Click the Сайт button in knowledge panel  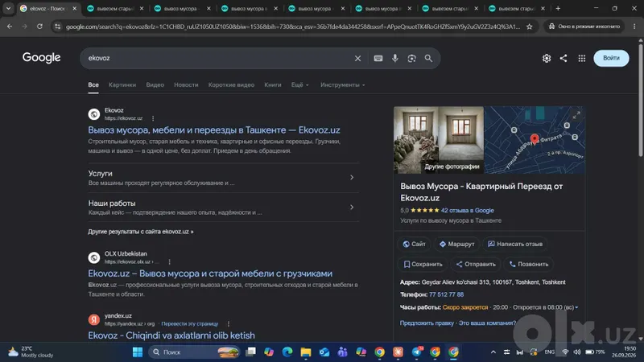point(414,244)
